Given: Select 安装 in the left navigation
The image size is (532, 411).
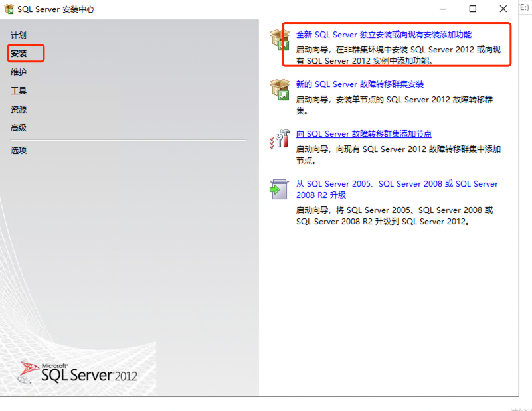Looking at the screenshot, I should point(19,53).
